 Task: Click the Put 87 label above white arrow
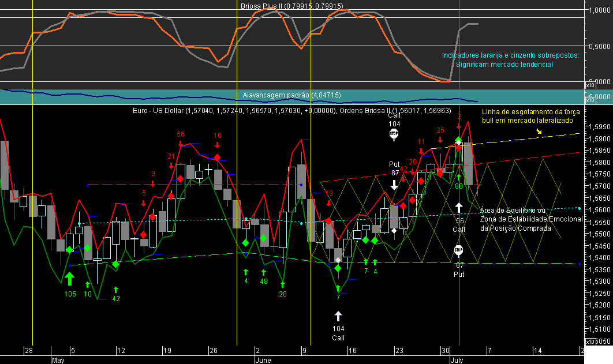(394, 168)
